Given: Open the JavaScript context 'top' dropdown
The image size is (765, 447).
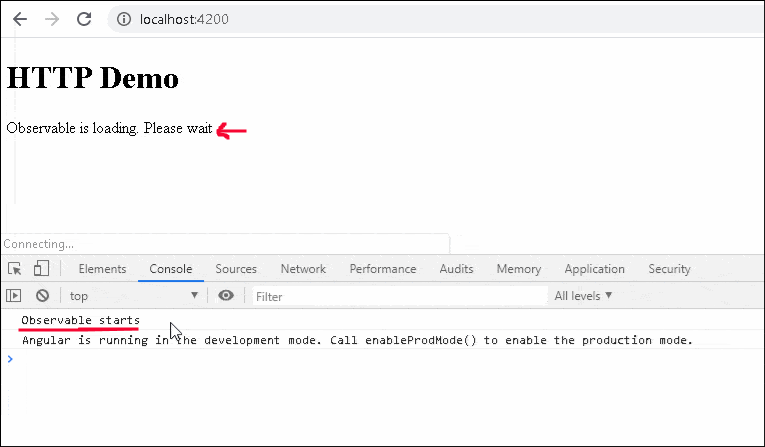Looking at the screenshot, I should pyautogui.click(x=133, y=296).
